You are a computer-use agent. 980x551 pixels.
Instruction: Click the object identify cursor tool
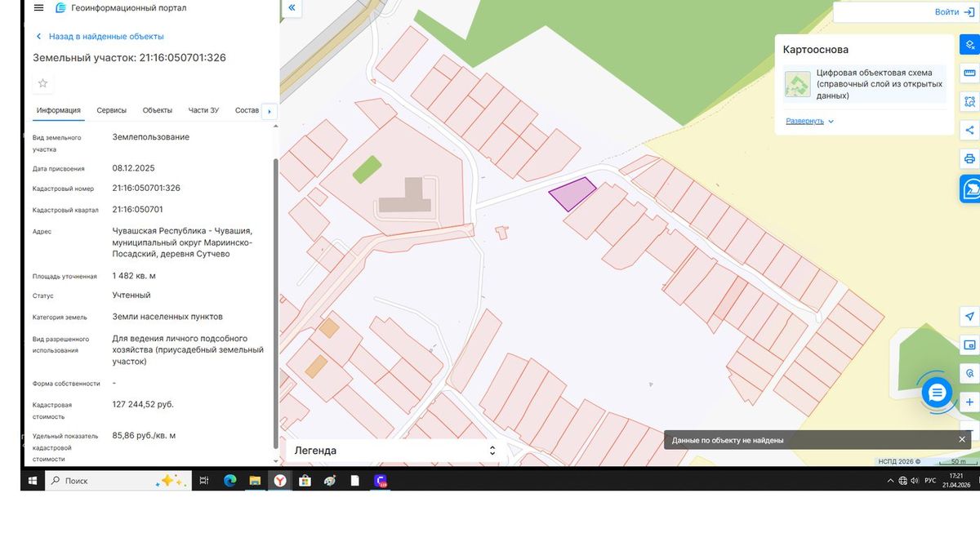(x=970, y=373)
